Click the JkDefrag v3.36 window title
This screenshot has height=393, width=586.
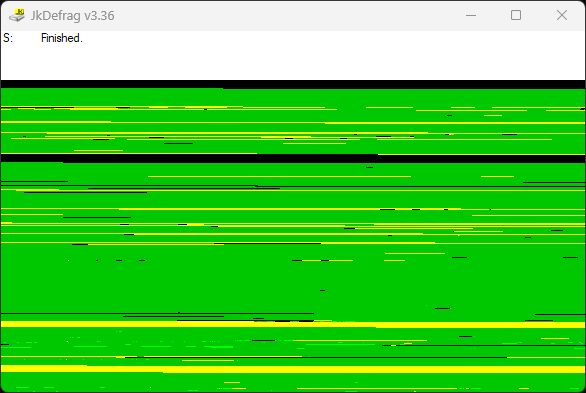(x=73, y=16)
